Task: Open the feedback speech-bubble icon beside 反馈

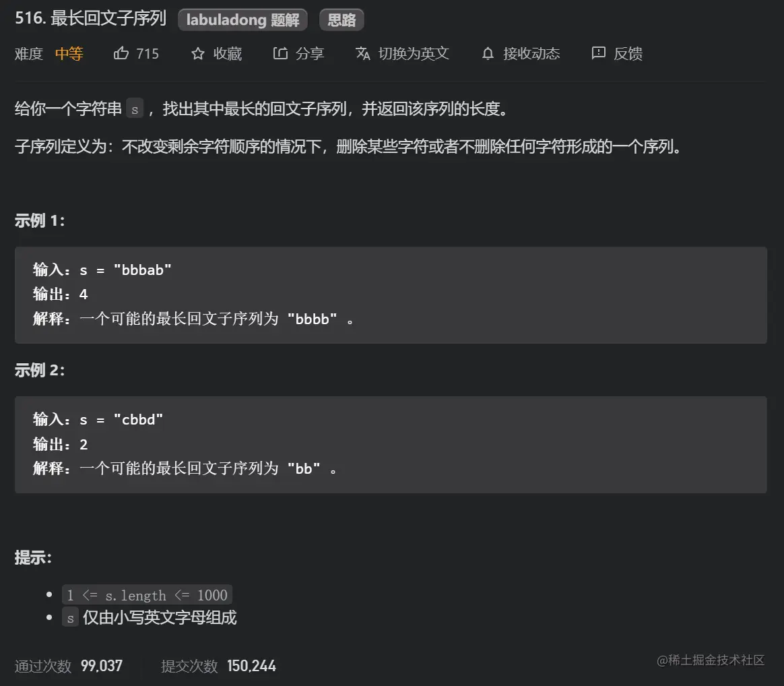Action: pos(598,53)
